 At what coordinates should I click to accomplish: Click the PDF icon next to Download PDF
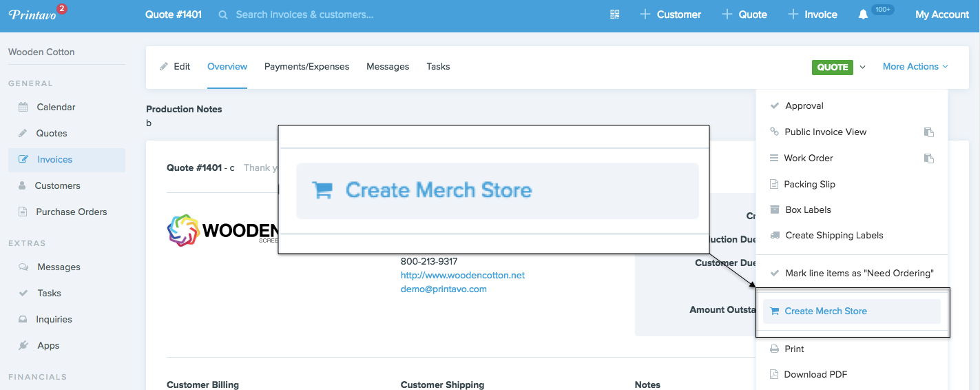774,374
